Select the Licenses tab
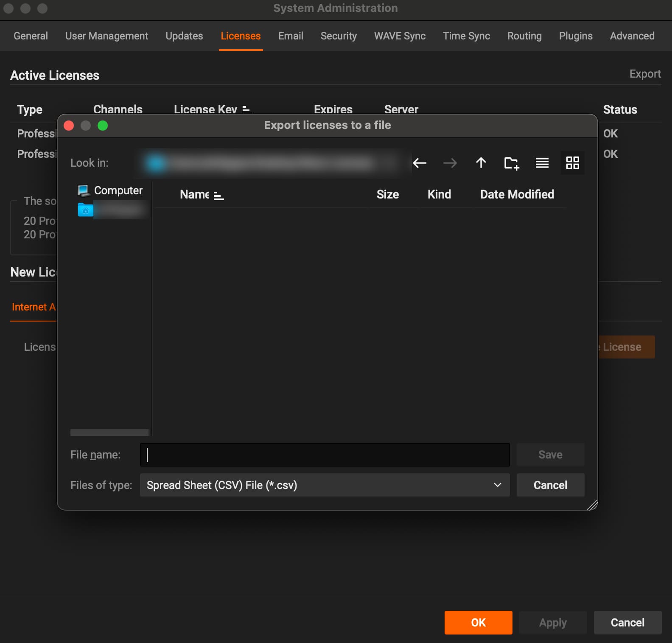 pos(241,36)
